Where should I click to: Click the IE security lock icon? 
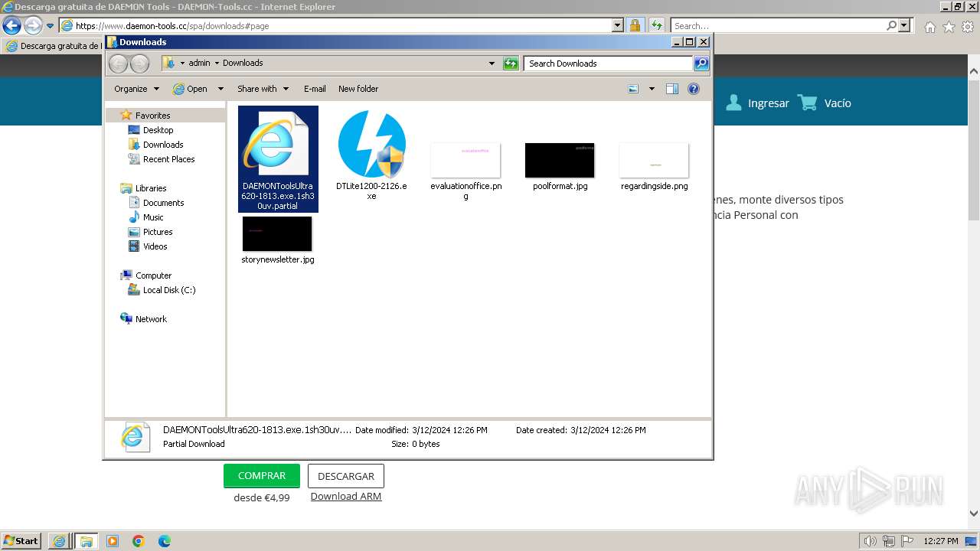point(635,26)
